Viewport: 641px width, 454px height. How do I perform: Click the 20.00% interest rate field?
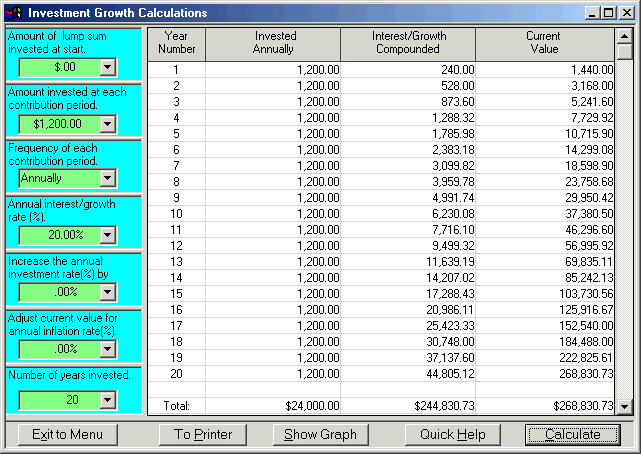60,235
